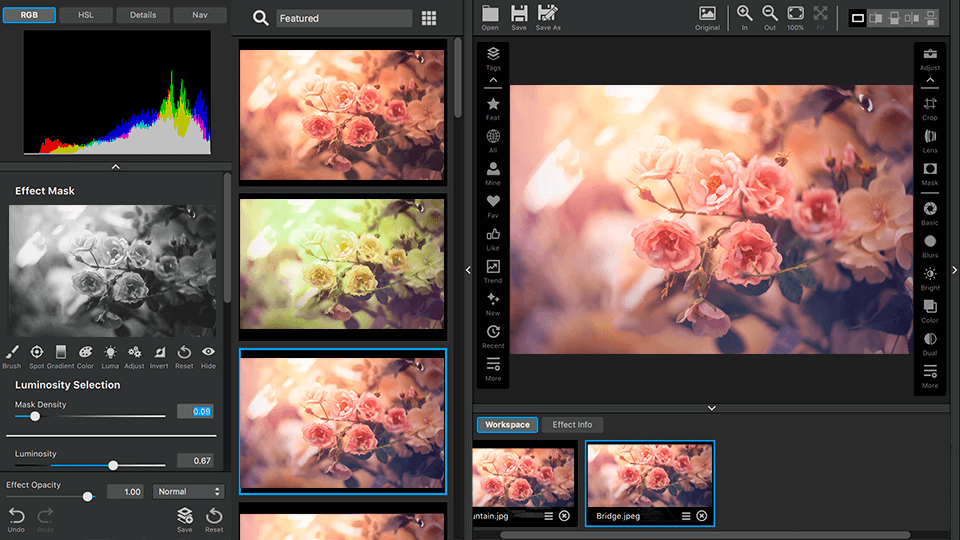Reset the effect bottom-left

[214, 520]
